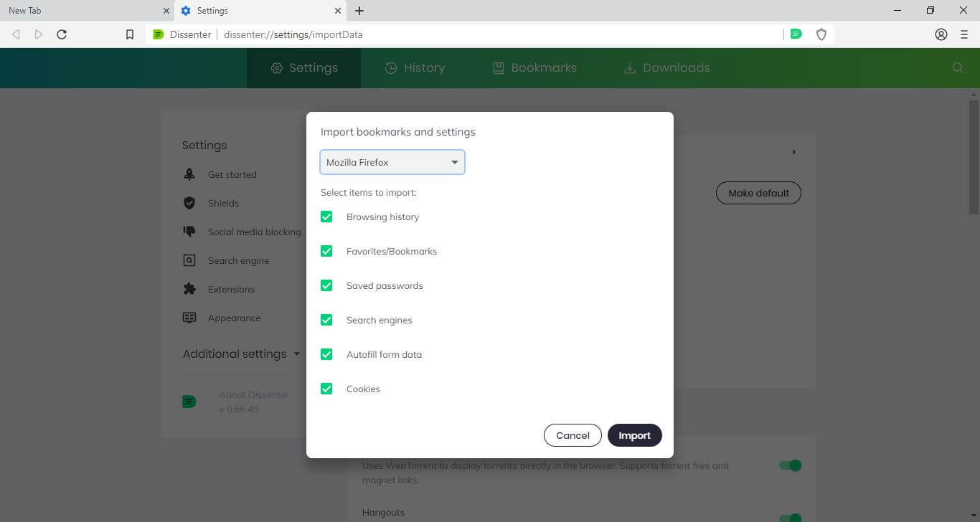The width and height of the screenshot is (980, 522).
Task: Expand Additional settings section
Action: coord(242,353)
